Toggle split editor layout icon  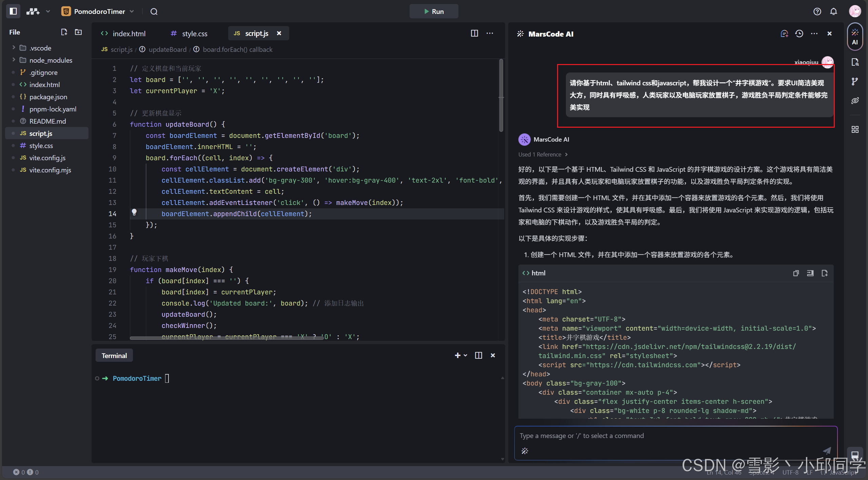474,33
